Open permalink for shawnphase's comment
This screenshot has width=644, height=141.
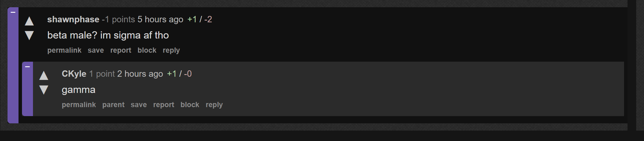[x=64, y=50]
